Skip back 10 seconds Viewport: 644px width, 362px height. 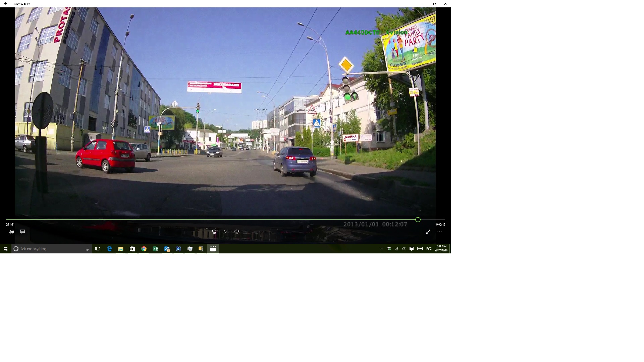coord(214,232)
